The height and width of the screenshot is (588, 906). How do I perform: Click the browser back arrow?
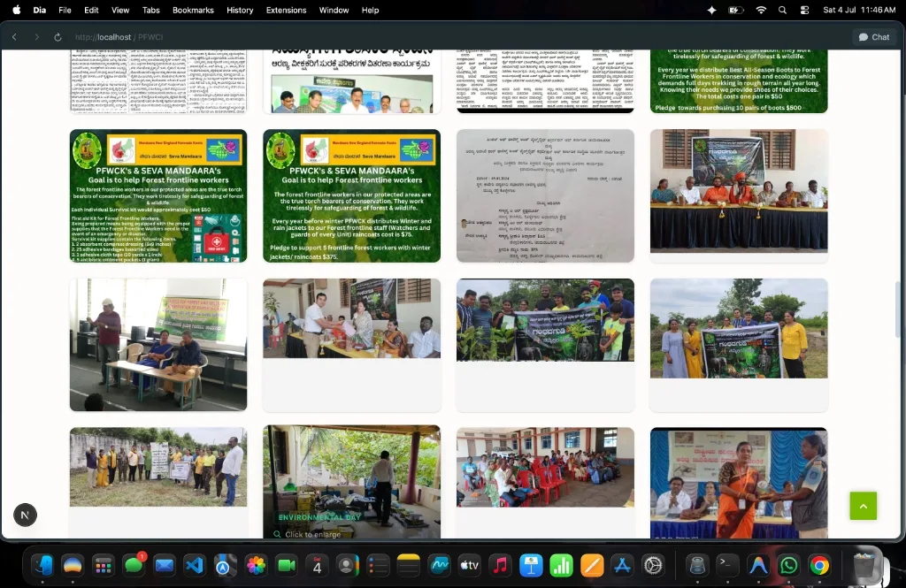click(x=14, y=37)
